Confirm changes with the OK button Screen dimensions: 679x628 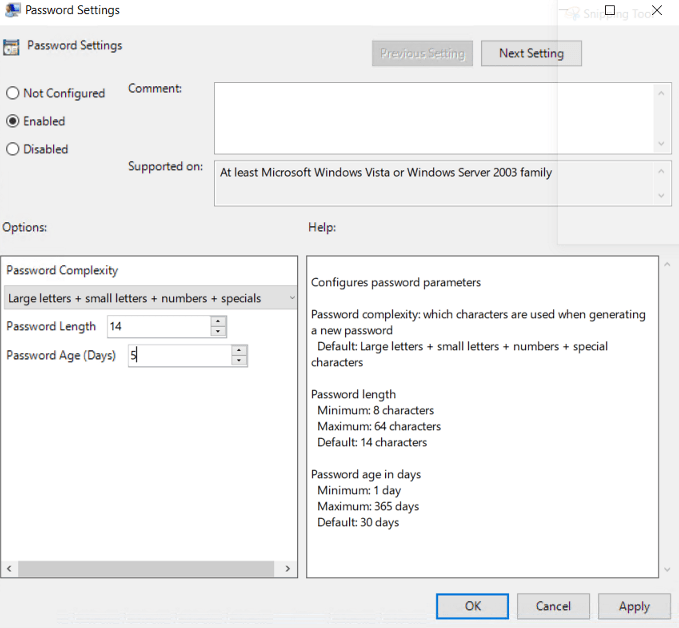pyautogui.click(x=473, y=606)
